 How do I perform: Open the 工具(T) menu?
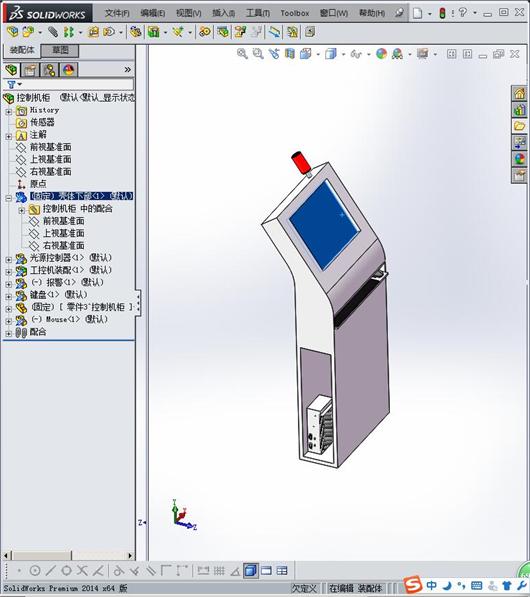258,13
